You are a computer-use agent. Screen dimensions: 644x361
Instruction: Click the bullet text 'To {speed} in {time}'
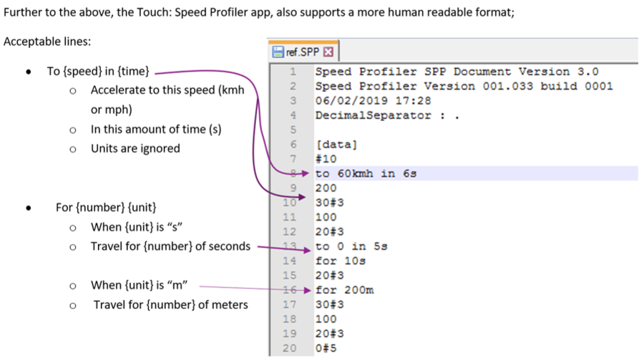pyautogui.click(x=98, y=71)
